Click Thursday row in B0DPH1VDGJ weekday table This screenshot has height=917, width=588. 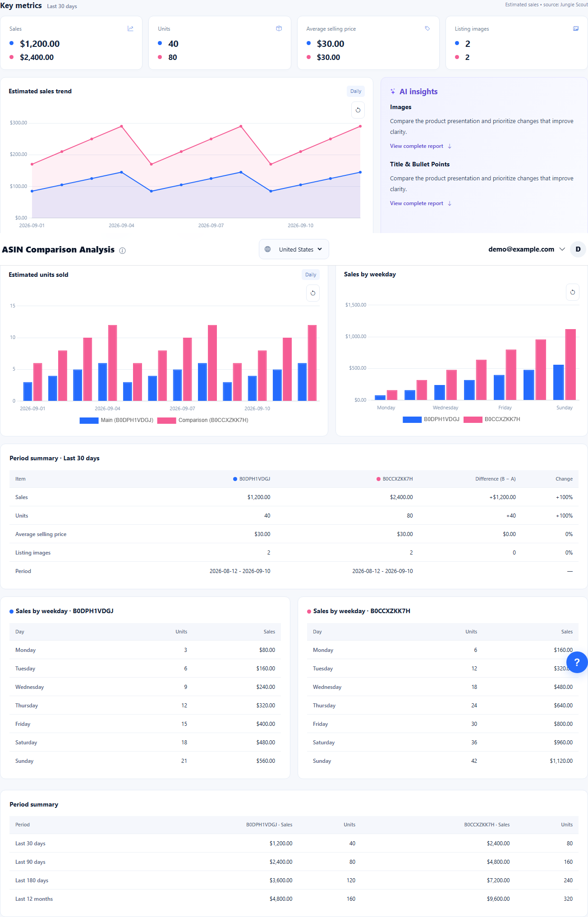coord(145,706)
